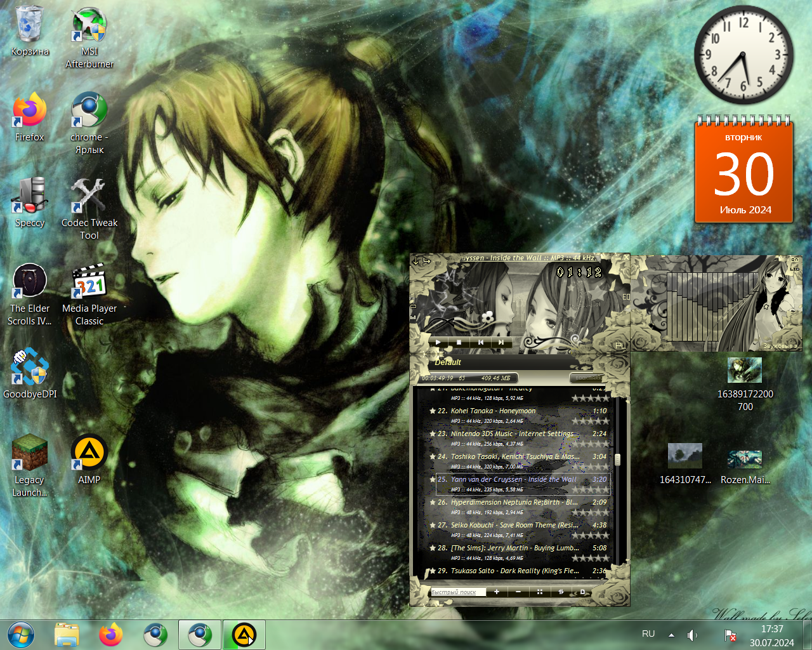Select the Legacy Launcher desktop shortcut

(x=30, y=466)
